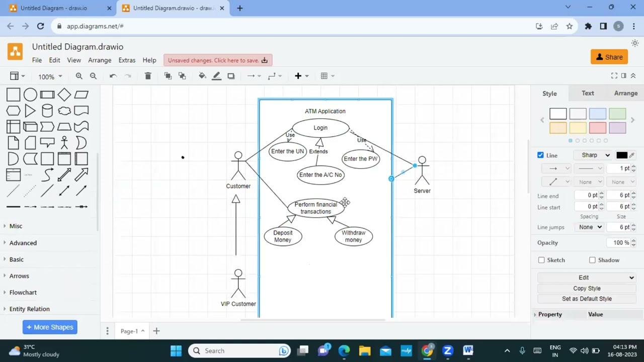Open the line color edit pencil

pyautogui.click(x=632, y=155)
